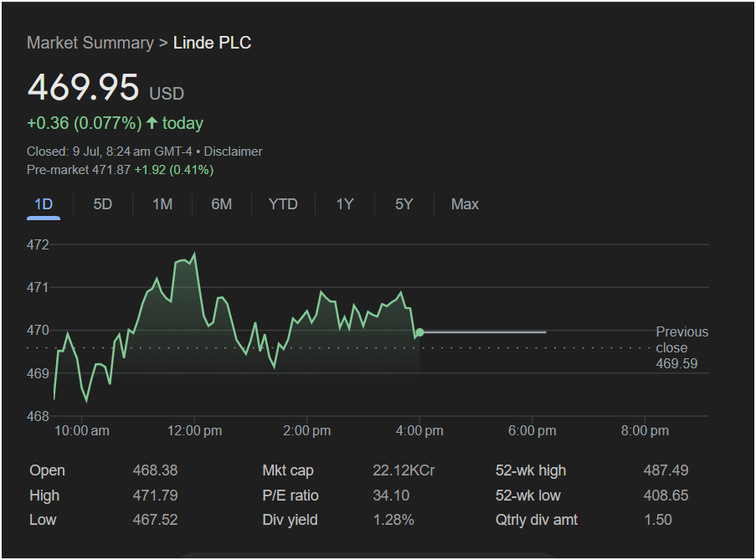Click the High value 471.79

click(x=155, y=496)
